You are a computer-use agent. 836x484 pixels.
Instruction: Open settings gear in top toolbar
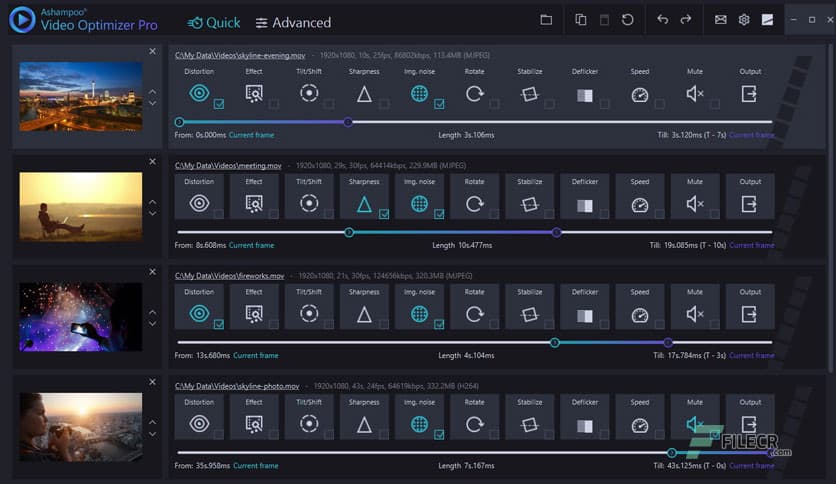pos(744,20)
